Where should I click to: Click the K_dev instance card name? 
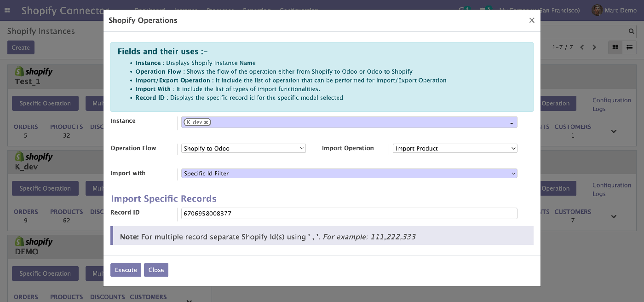tap(26, 167)
